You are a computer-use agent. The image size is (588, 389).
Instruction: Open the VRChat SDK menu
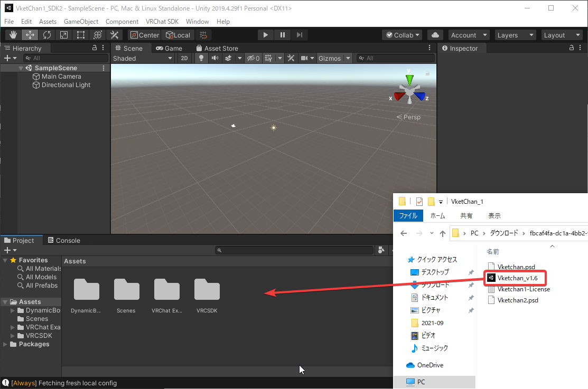pyautogui.click(x=162, y=22)
